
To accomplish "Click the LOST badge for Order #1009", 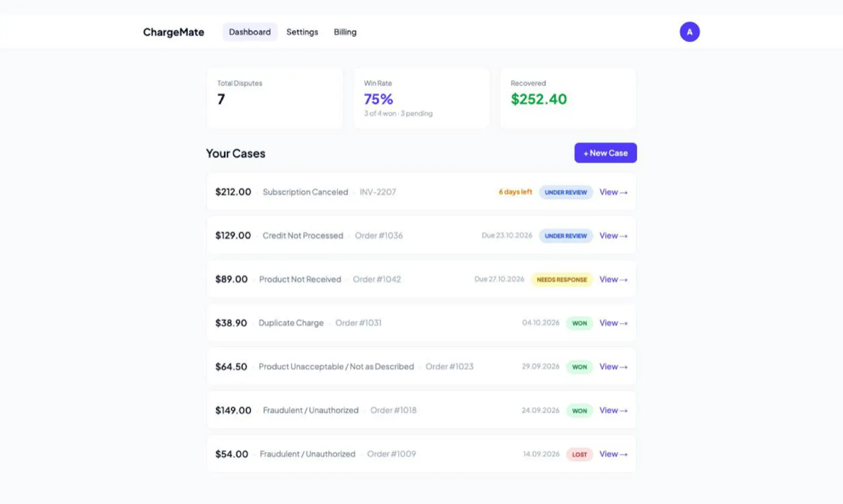I will (x=580, y=454).
